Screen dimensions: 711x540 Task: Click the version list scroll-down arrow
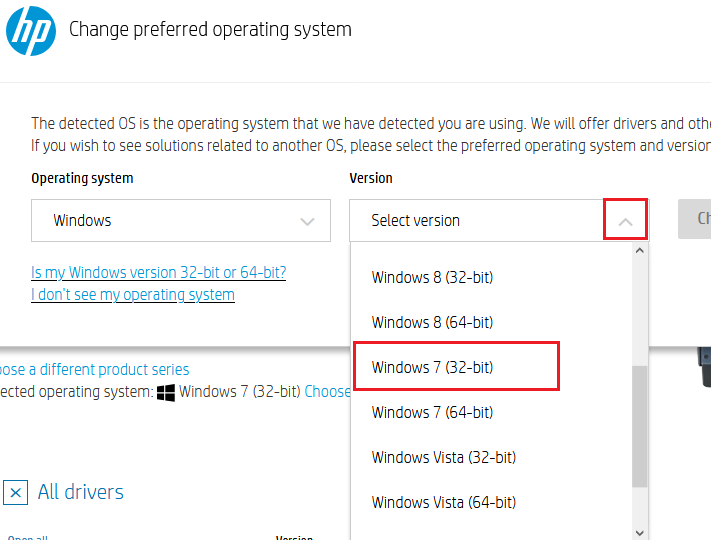[640, 532]
